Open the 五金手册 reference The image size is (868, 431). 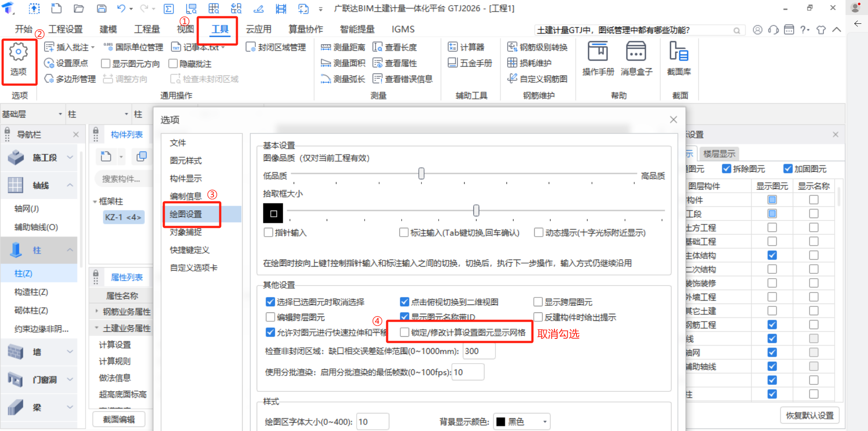click(470, 63)
